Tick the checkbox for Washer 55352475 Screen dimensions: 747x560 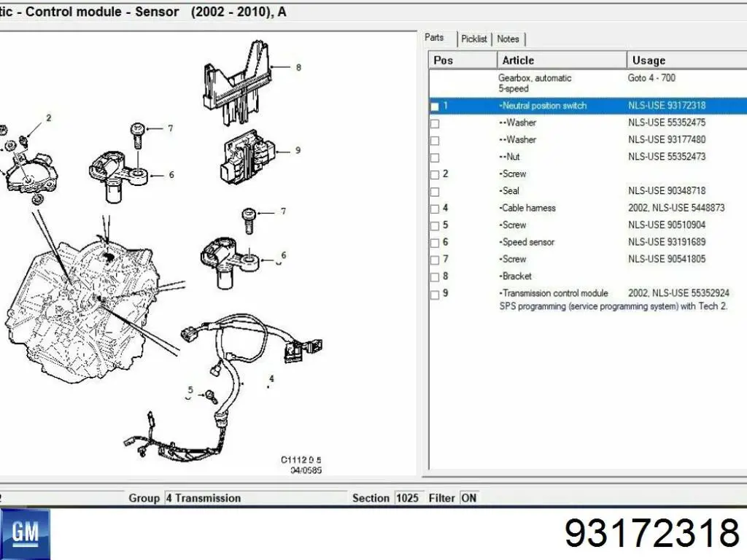coord(435,124)
